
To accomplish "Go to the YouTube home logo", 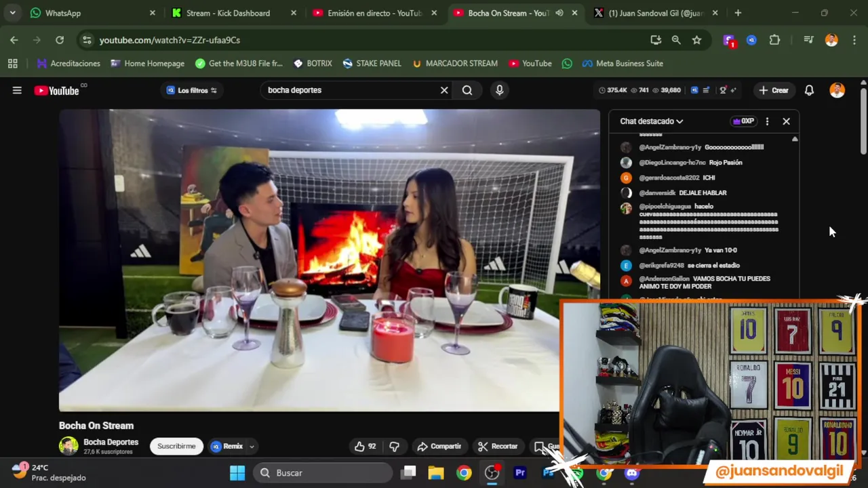I will point(57,90).
